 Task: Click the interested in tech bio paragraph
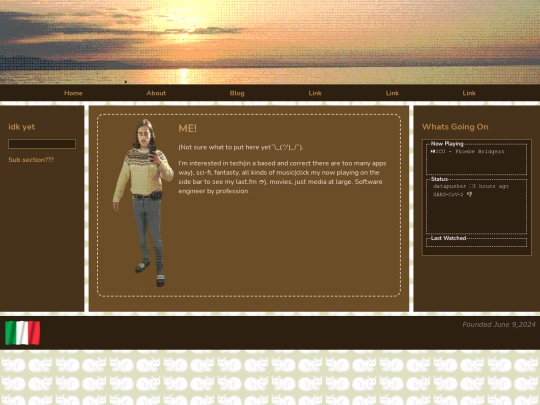click(282, 177)
